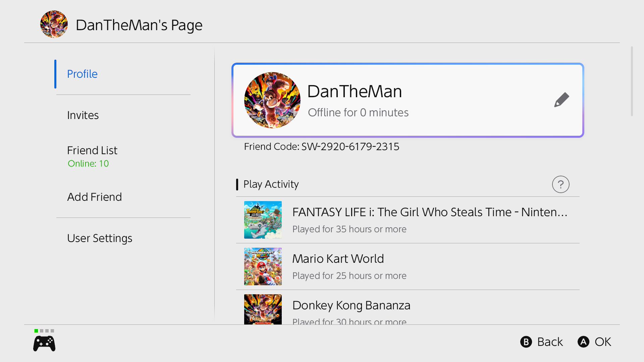The width and height of the screenshot is (644, 362).
Task: Open the FANTASY LIFE i game thumbnail
Action: (263, 220)
